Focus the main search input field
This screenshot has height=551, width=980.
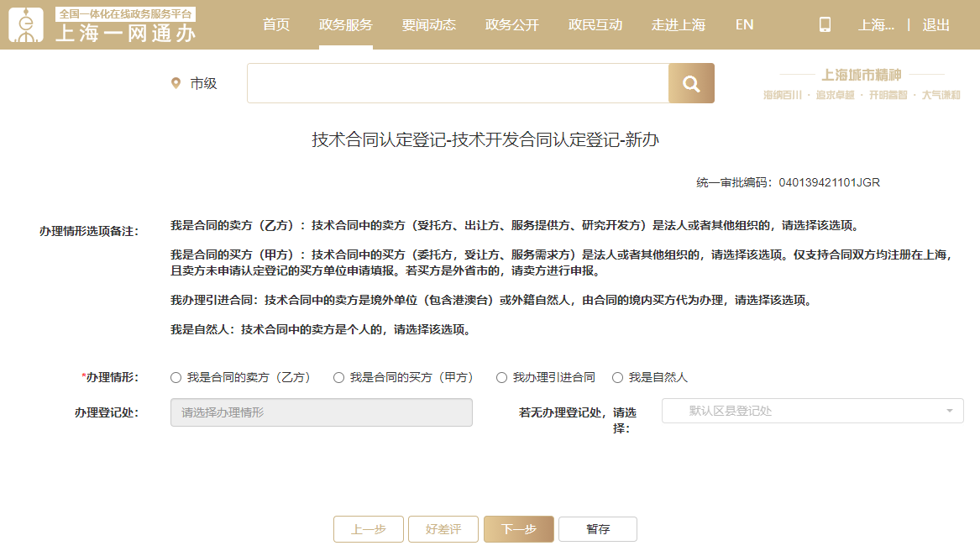click(x=458, y=83)
